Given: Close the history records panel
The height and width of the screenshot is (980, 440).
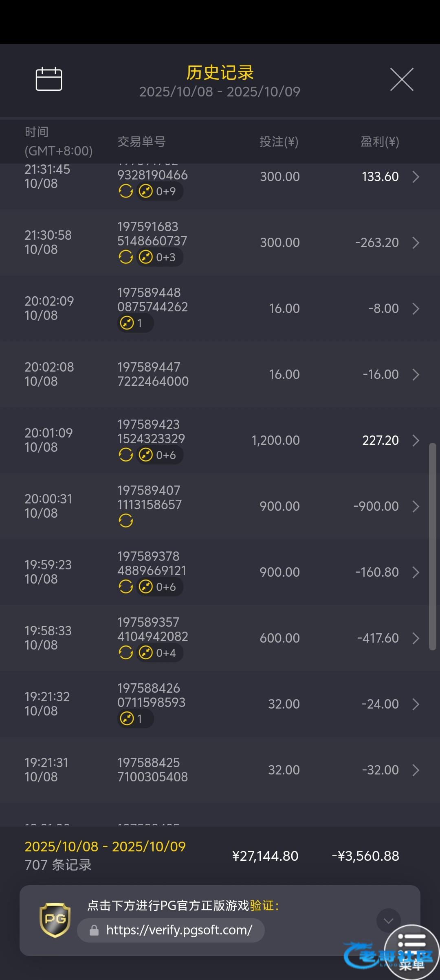Looking at the screenshot, I should (x=402, y=79).
